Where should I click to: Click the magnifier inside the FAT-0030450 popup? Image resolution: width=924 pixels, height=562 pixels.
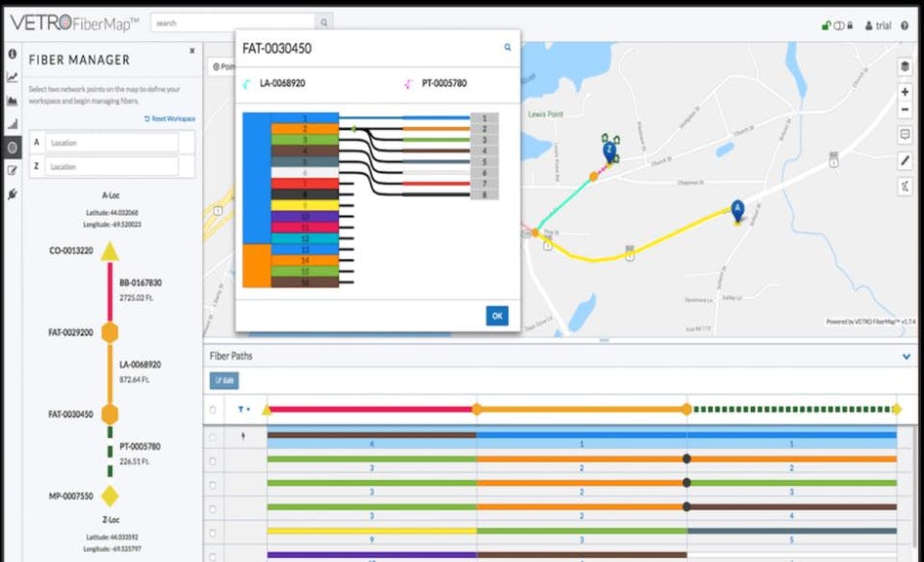(x=507, y=46)
